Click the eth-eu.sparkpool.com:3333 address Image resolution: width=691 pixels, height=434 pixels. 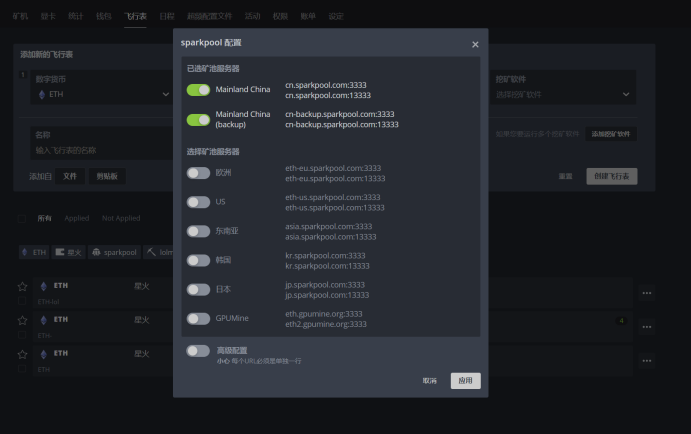[x=333, y=168]
